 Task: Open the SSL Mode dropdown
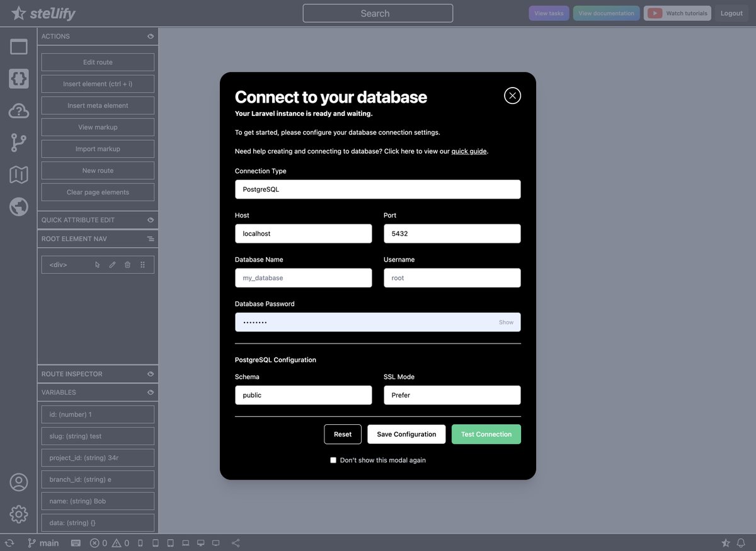[x=452, y=395]
